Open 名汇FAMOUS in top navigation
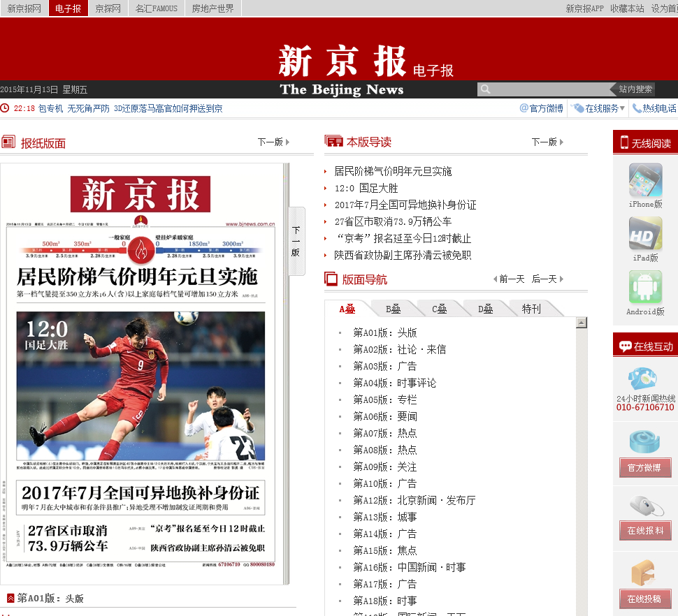The image size is (678, 616). click(x=157, y=8)
